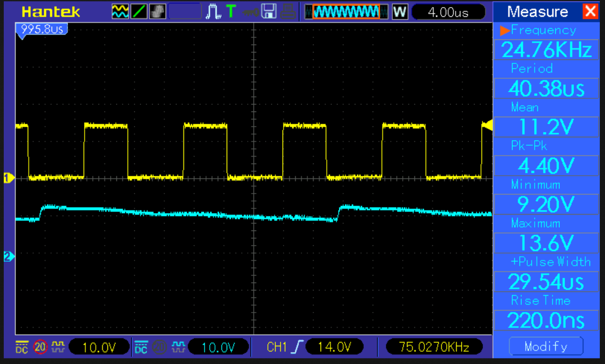Image resolution: width=605 pixels, height=364 pixels.
Task: Click the dimmed USB connection icon
Action: [250, 11]
